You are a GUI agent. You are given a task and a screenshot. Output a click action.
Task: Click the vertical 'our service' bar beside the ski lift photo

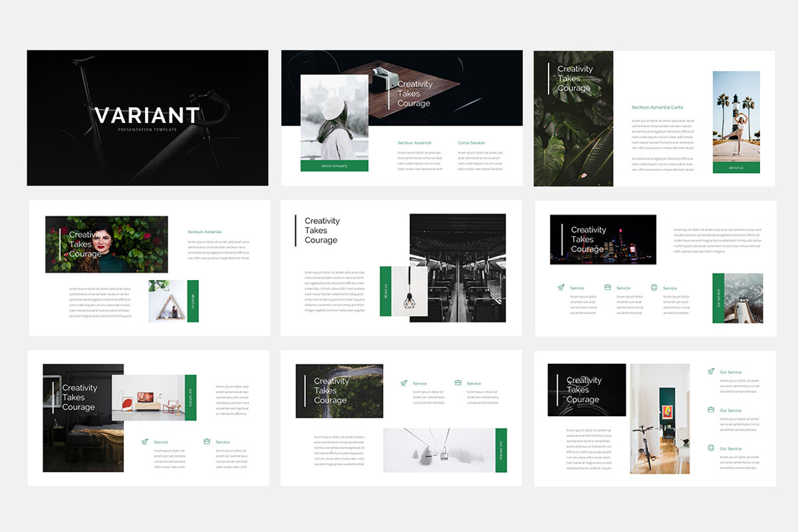(x=501, y=450)
